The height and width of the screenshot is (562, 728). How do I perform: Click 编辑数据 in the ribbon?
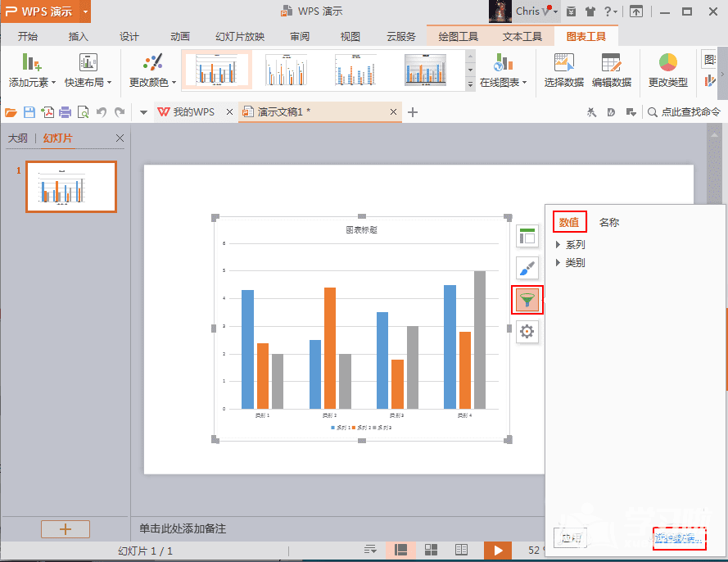tap(611, 70)
